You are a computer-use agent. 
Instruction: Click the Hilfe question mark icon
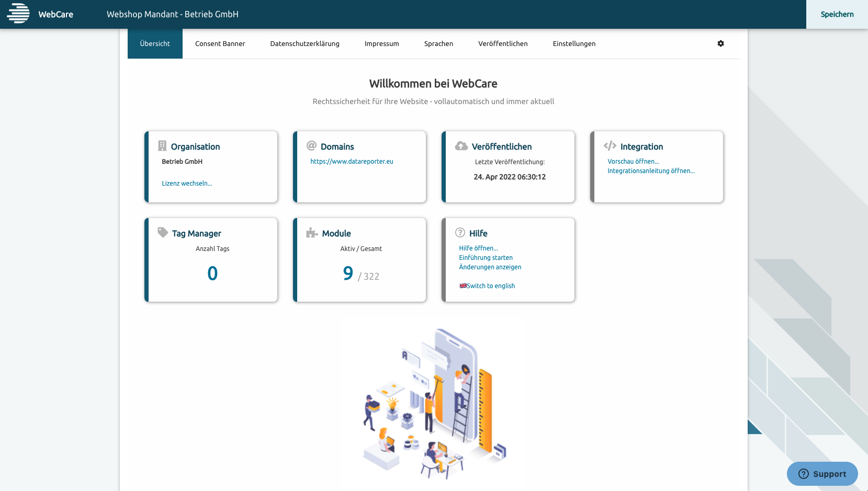point(460,233)
